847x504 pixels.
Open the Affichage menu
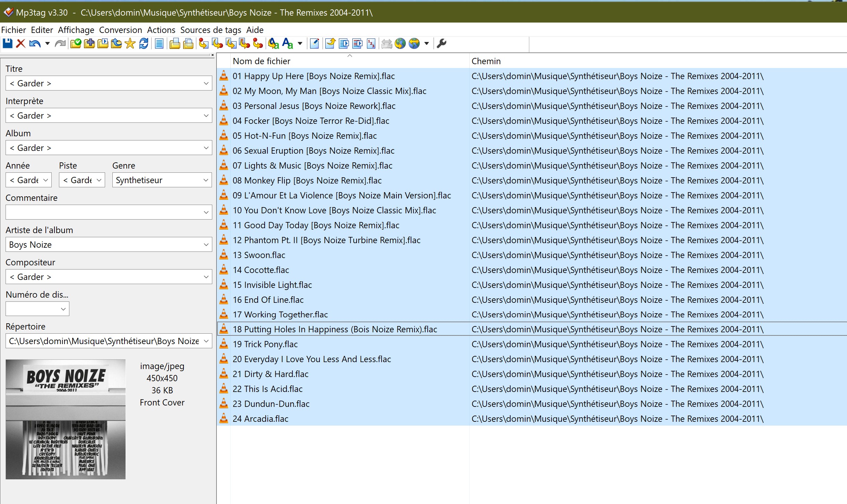click(76, 30)
